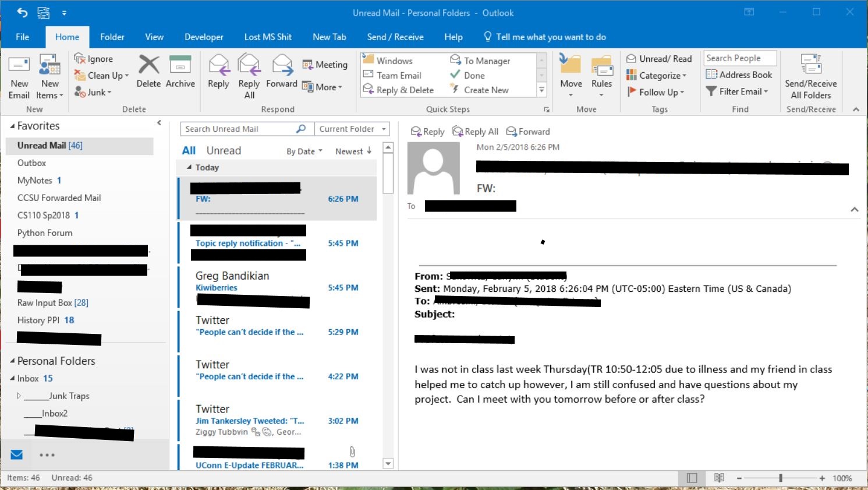Filter the list to Unread messages
Viewport: 868px width, 490px height.
pos(224,151)
